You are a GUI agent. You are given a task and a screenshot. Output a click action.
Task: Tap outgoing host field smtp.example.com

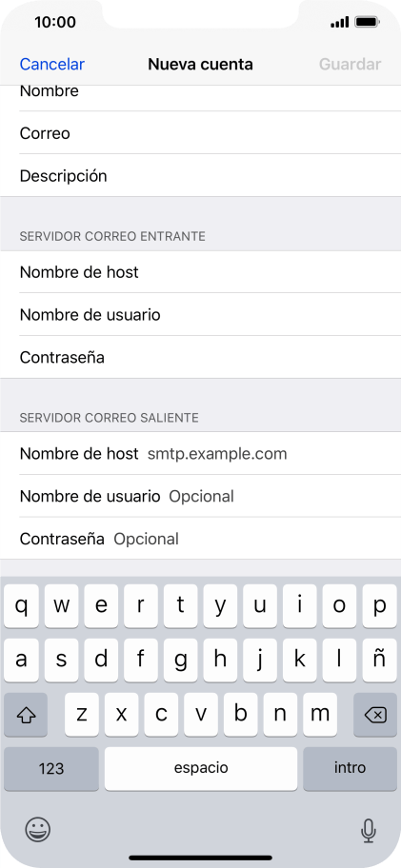[x=200, y=453]
